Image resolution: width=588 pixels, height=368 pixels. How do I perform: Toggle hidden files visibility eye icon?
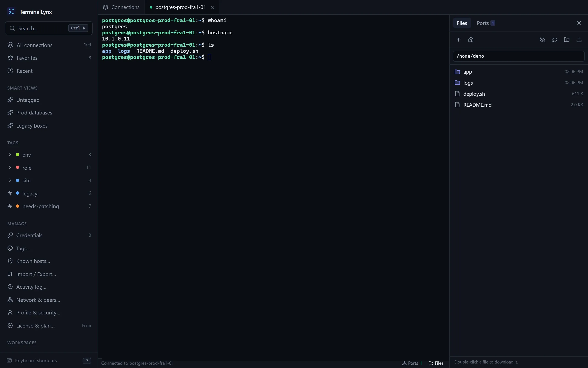point(542,40)
